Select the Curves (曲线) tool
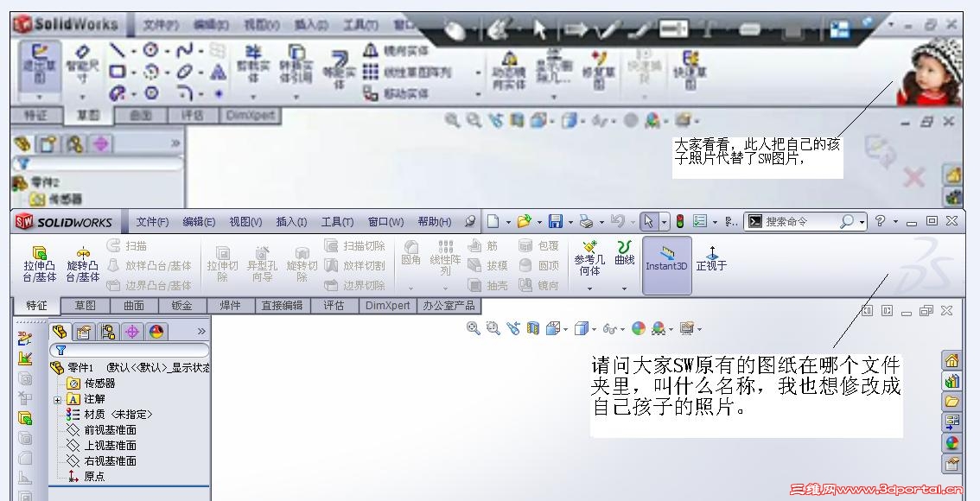Image resolution: width=980 pixels, height=501 pixels. point(624,252)
